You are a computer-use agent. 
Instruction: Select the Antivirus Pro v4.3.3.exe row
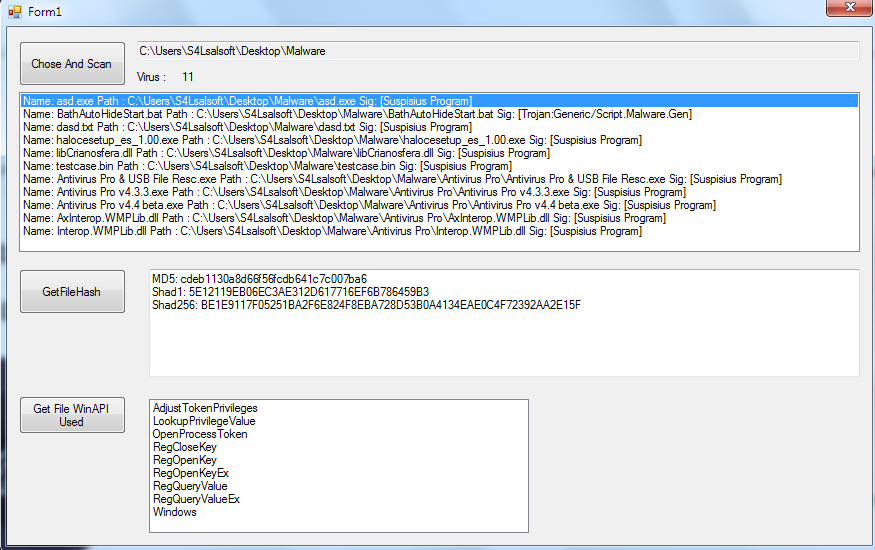(x=440, y=192)
